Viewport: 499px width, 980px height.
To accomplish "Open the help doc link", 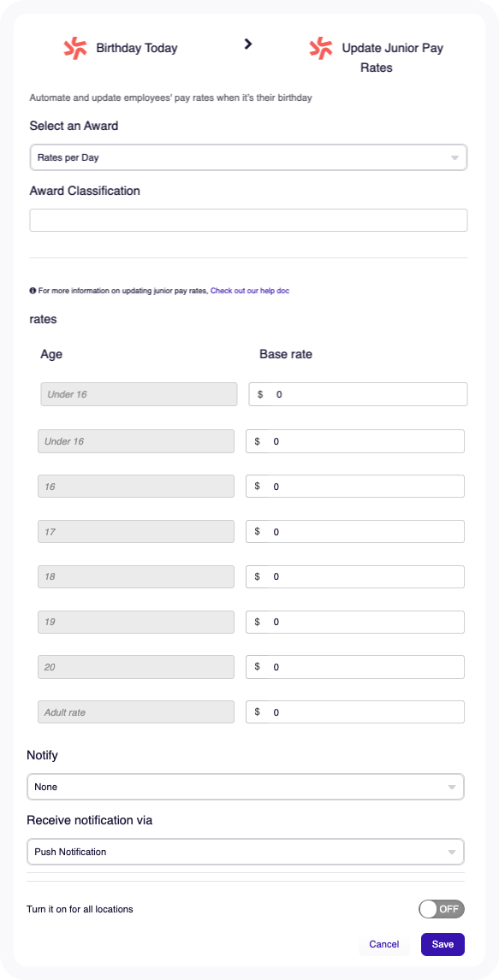I will point(249,291).
